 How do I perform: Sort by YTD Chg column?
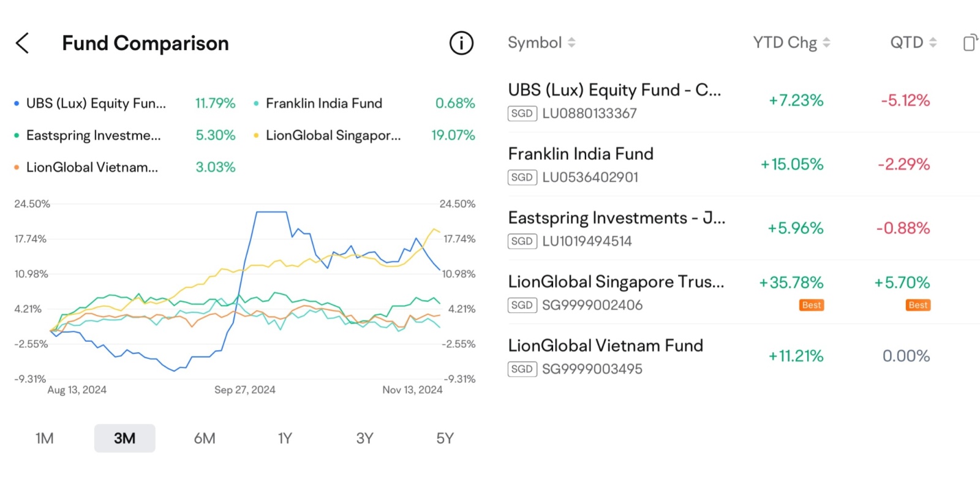click(x=791, y=42)
